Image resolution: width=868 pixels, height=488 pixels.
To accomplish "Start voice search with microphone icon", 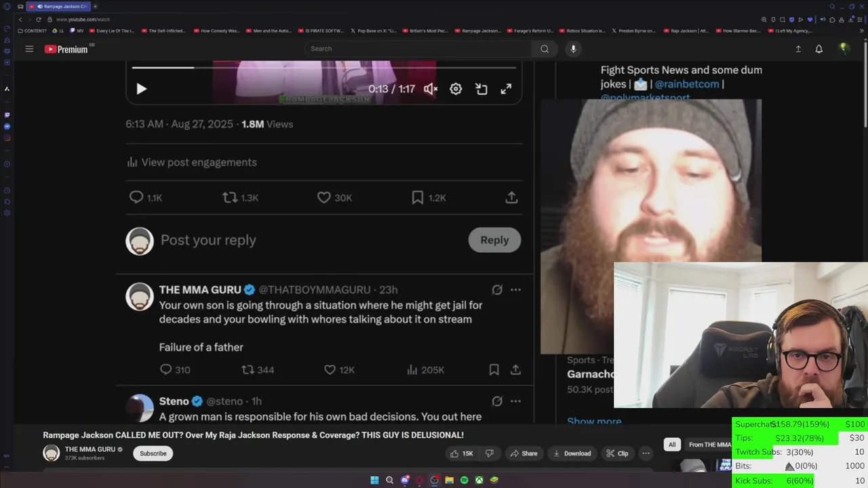I will (x=573, y=49).
